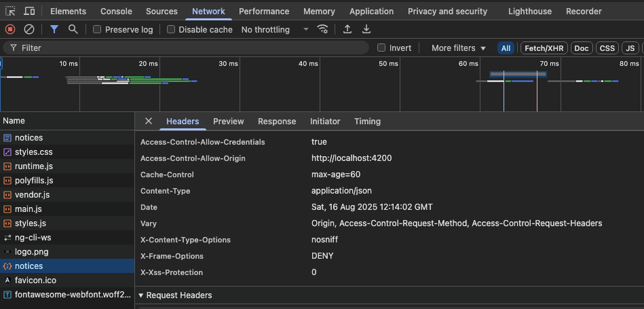Toggle the network filter funnel icon
This screenshot has width=644, height=309.
click(x=54, y=29)
